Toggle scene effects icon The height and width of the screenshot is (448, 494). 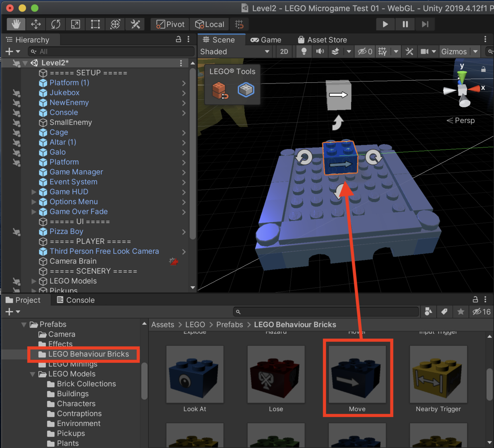(335, 51)
